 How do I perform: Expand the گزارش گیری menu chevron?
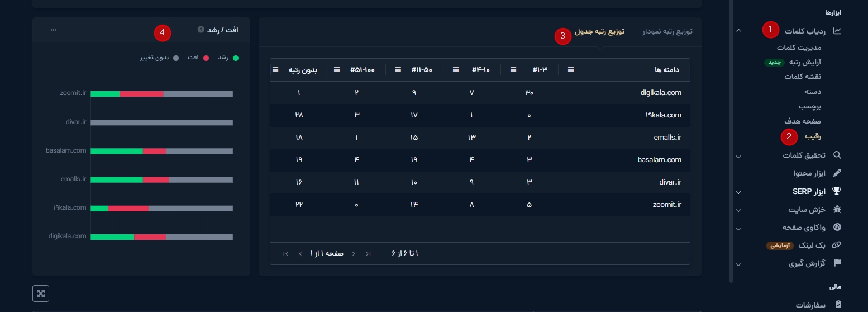[738, 264]
